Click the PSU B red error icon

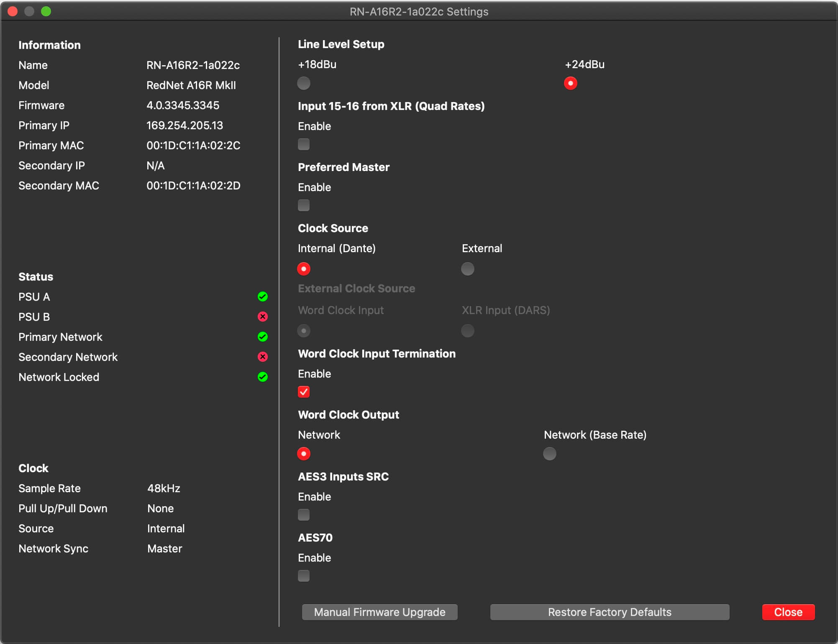pos(263,317)
